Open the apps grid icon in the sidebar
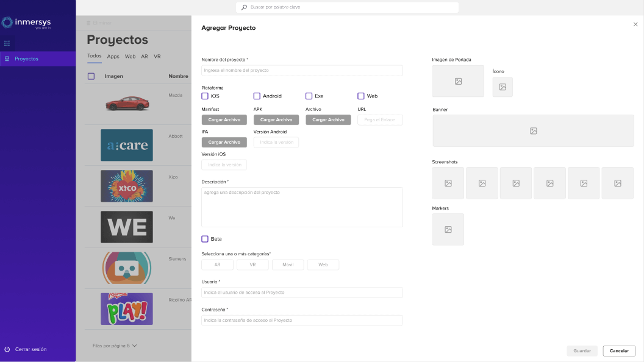 [x=7, y=43]
